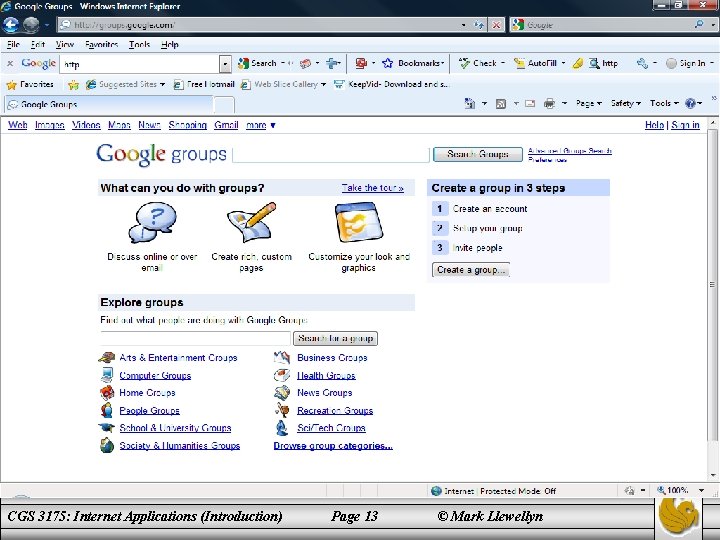Click the 'Search for a group' button
Image resolution: width=720 pixels, height=540 pixels.
[x=335, y=338]
